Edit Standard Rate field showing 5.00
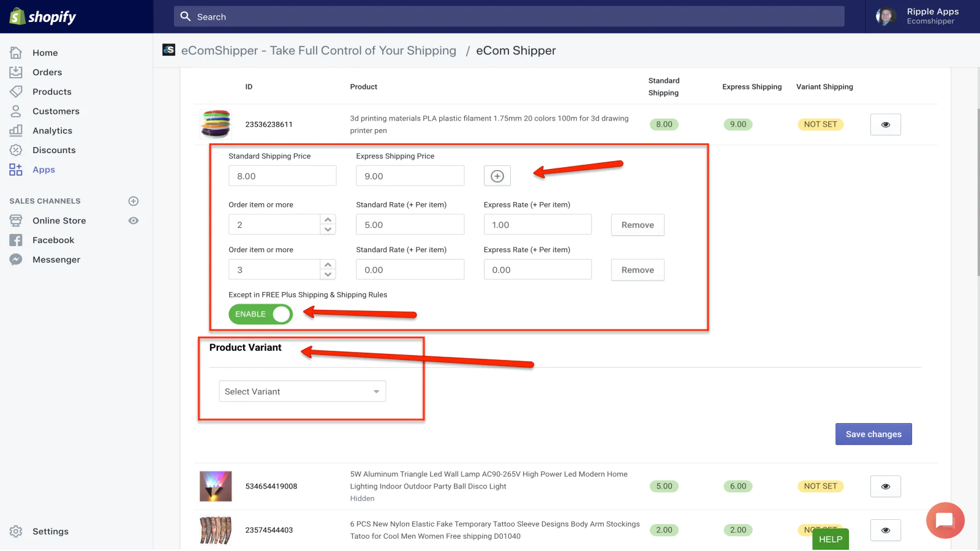This screenshot has height=551, width=980. 410,225
